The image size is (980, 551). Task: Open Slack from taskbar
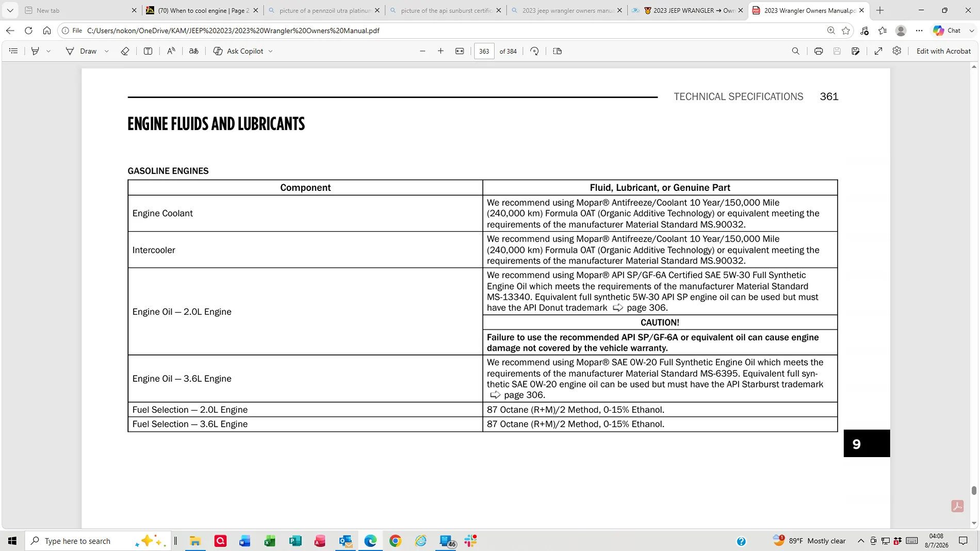coord(471,541)
